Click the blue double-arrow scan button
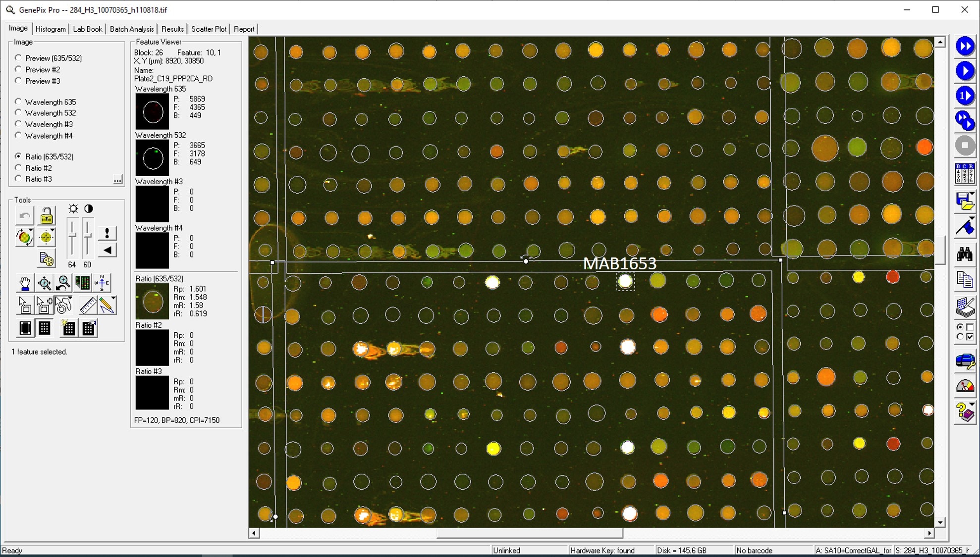The height and width of the screenshot is (557, 980). (964, 47)
